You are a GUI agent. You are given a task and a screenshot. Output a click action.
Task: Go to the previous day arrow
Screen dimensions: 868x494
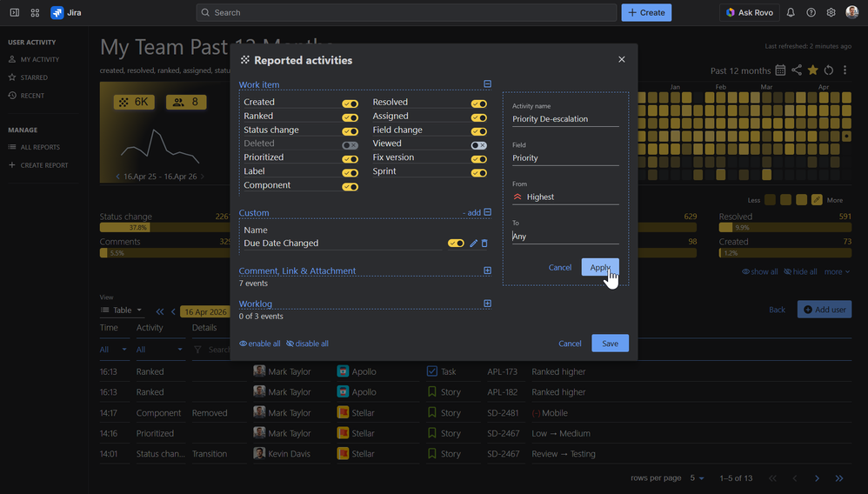pos(173,312)
